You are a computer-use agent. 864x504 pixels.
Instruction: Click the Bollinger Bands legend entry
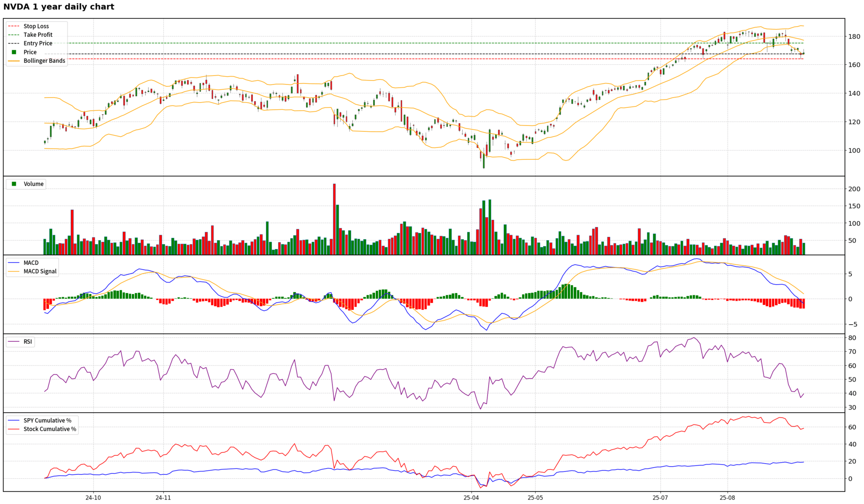pyautogui.click(x=44, y=61)
